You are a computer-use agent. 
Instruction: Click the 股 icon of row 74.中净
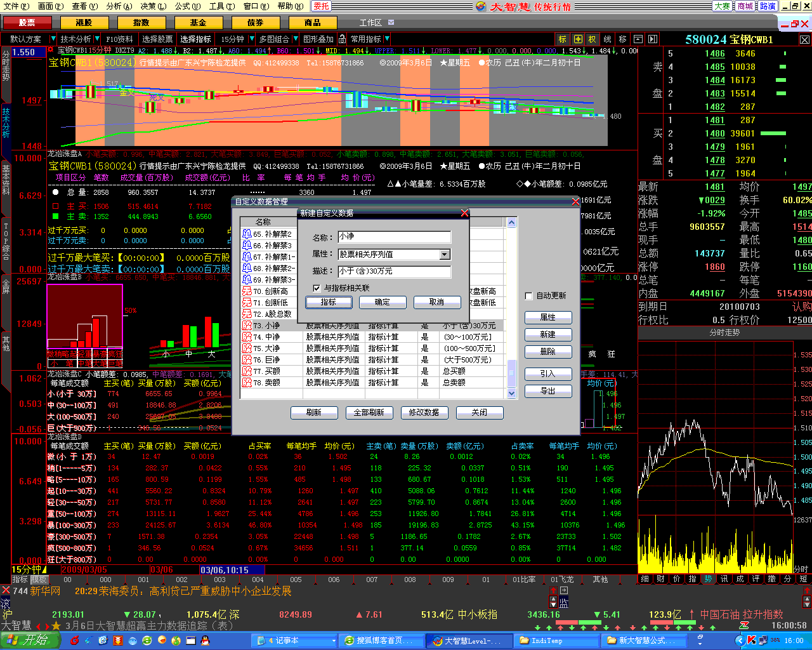[247, 337]
